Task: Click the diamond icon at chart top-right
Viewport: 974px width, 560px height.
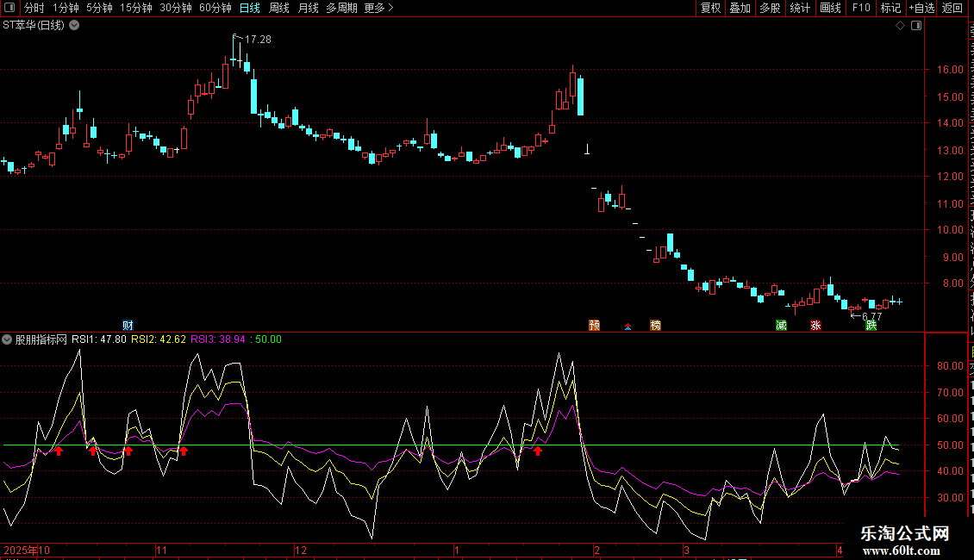Action: tap(900, 26)
